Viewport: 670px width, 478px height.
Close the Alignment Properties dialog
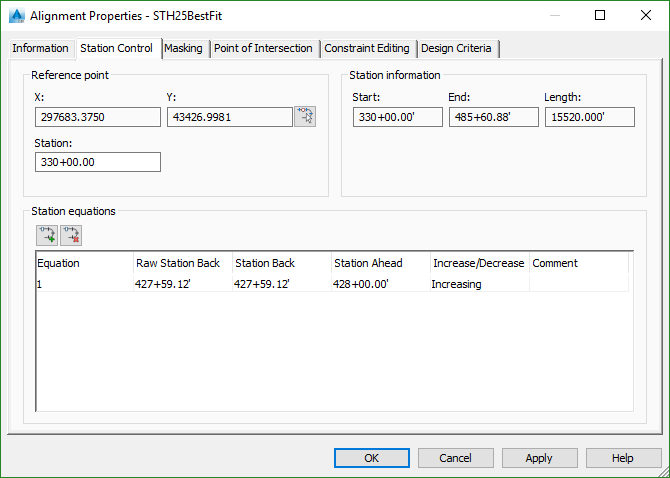(645, 16)
